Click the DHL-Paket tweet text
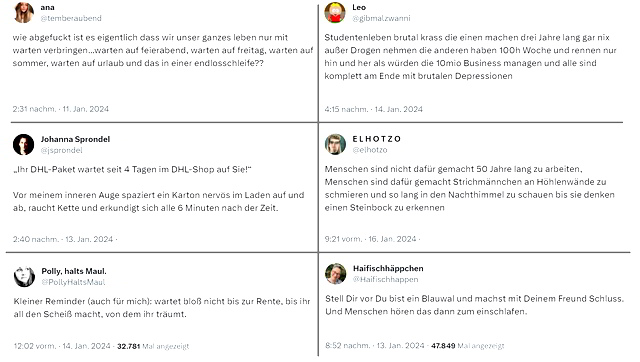The width and height of the screenshot is (640, 362). click(159, 189)
